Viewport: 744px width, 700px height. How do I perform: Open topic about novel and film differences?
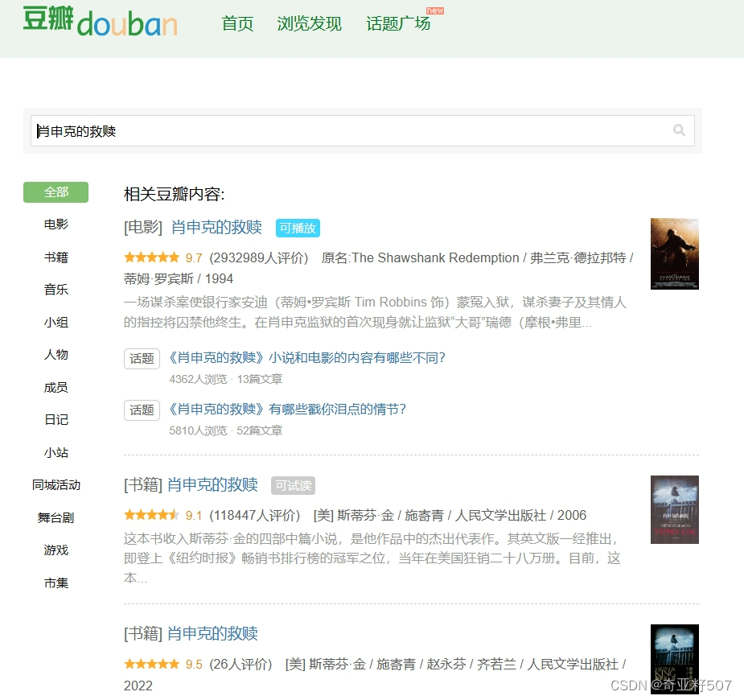click(x=307, y=357)
